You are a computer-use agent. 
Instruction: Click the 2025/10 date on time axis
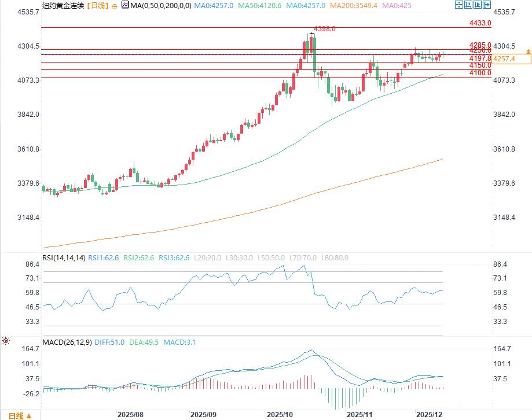pos(281,415)
